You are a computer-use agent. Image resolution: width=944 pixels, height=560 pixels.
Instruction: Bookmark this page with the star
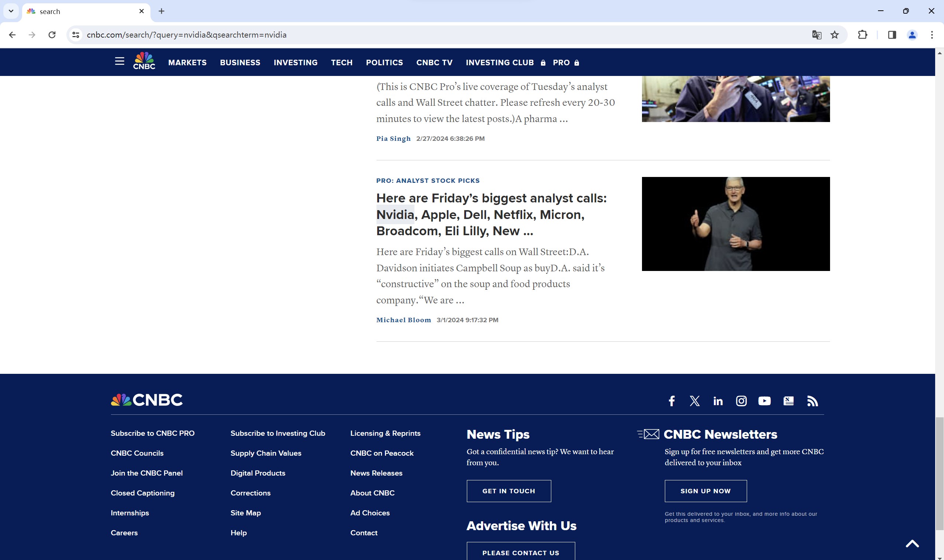[834, 35]
